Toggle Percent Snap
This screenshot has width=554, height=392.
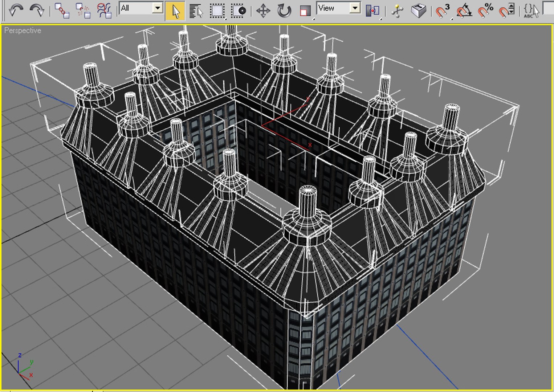tap(485, 11)
